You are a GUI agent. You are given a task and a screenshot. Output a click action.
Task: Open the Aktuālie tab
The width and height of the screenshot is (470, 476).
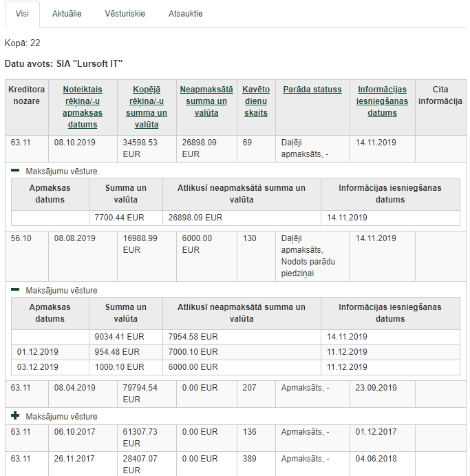coord(67,14)
